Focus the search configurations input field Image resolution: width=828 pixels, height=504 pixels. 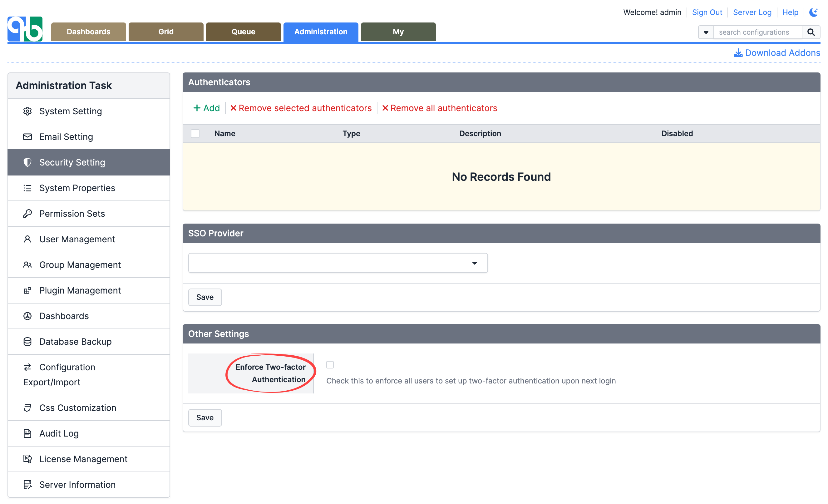pyautogui.click(x=757, y=32)
